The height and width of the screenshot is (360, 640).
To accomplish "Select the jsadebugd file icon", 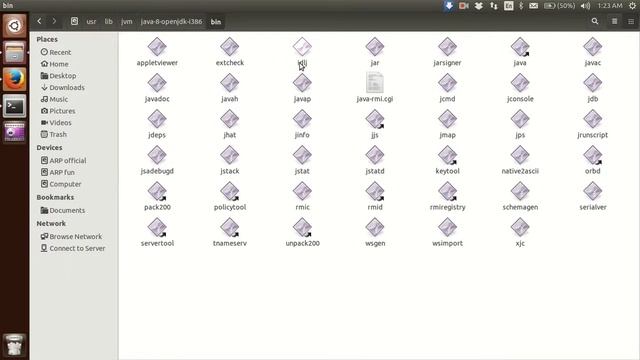I will [x=157, y=155].
